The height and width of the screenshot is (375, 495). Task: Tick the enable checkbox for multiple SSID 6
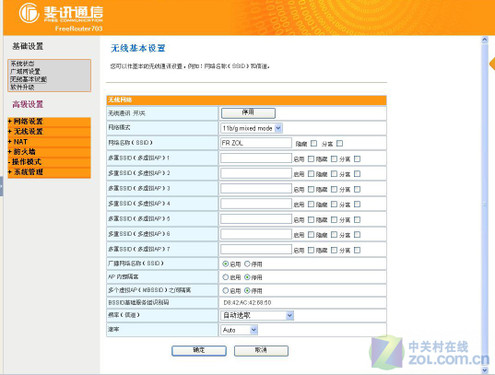(311, 235)
